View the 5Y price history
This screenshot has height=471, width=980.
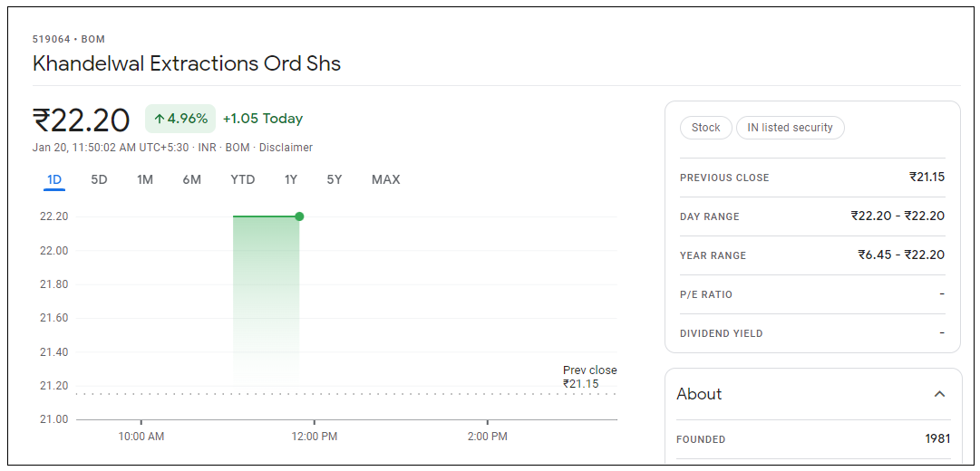[x=335, y=179]
